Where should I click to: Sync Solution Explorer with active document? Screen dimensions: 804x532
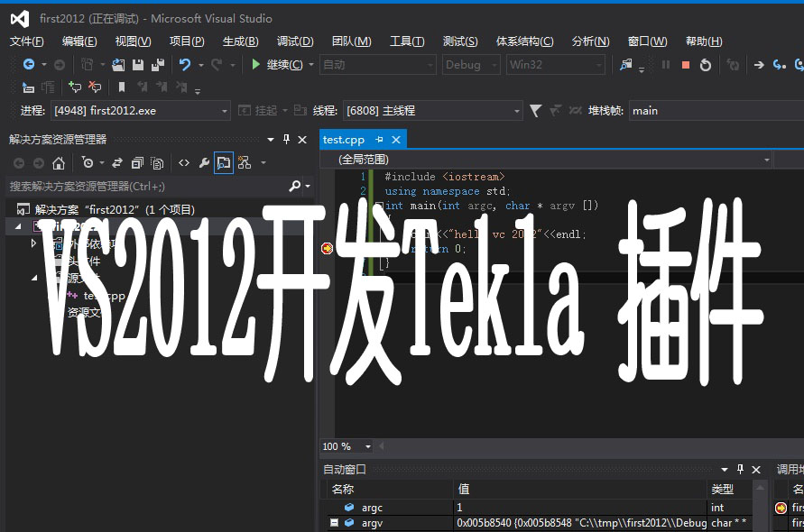click(x=117, y=163)
